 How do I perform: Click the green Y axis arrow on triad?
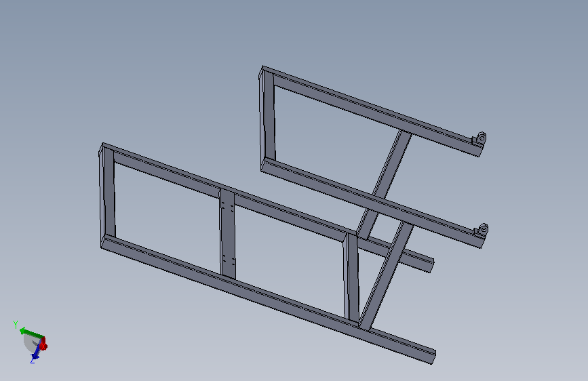[x=31, y=333]
